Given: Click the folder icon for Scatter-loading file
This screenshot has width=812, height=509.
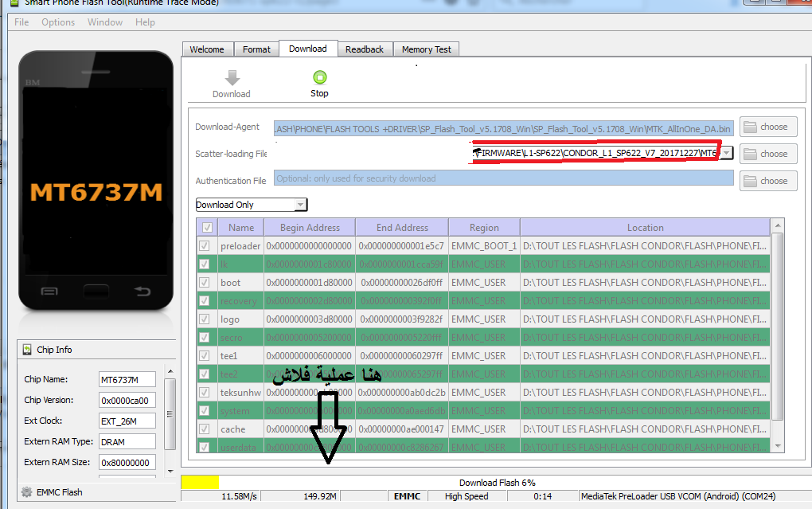Looking at the screenshot, I should [x=751, y=154].
